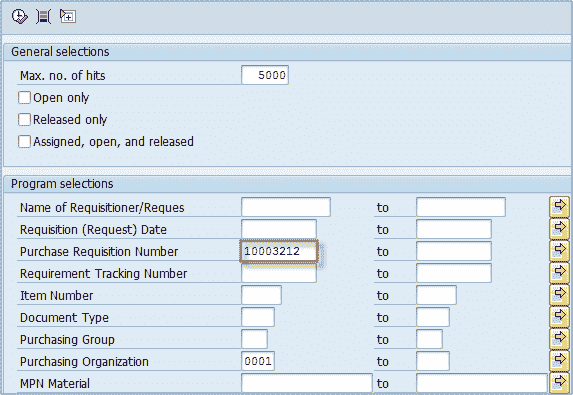The width and height of the screenshot is (573, 395).
Task: Click the Purchasing Group to field
Action: 429,339
